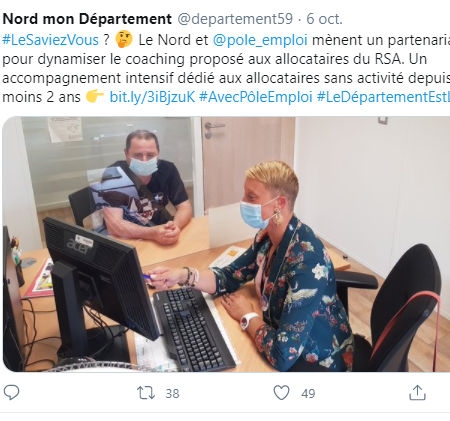450x421 pixels.
Task: Like the tweet with the heart icon
Action: (x=282, y=393)
